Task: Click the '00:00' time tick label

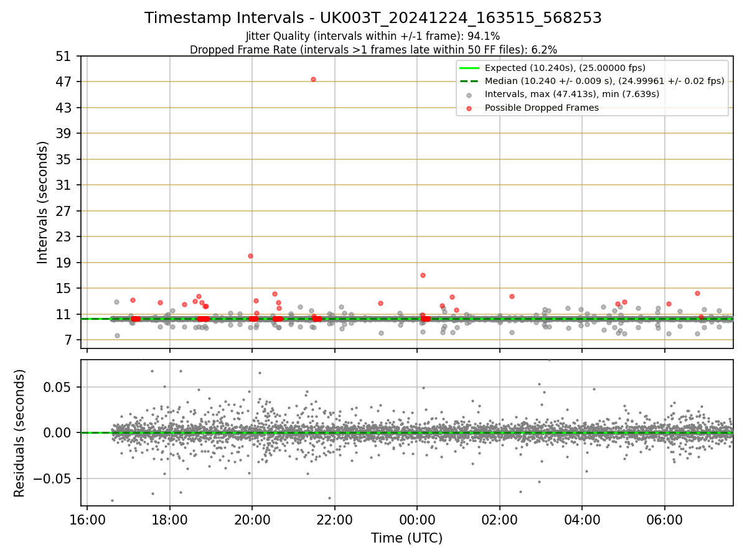Action: (417, 520)
